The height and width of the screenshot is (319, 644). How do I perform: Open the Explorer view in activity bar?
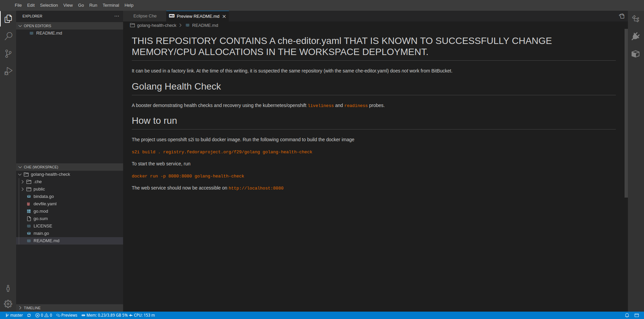point(8,19)
